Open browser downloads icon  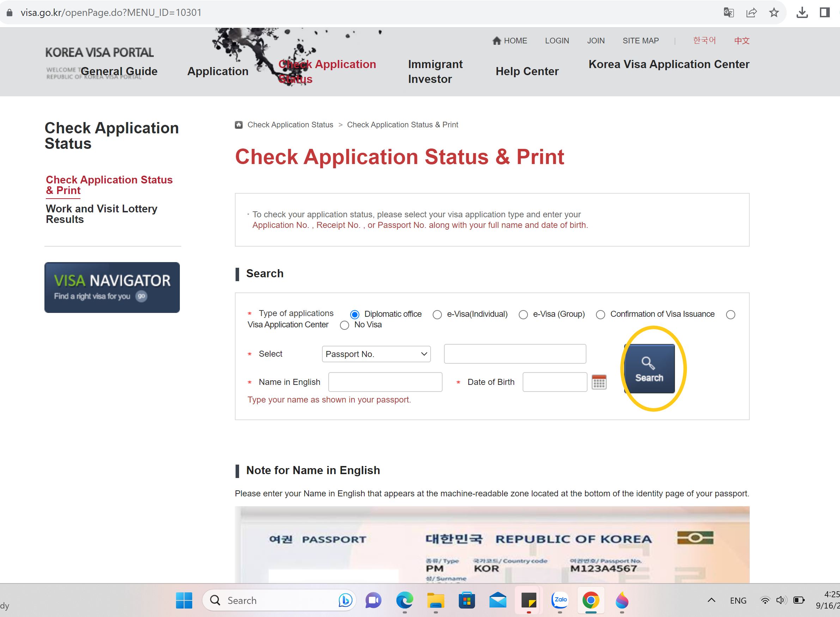[x=802, y=13]
